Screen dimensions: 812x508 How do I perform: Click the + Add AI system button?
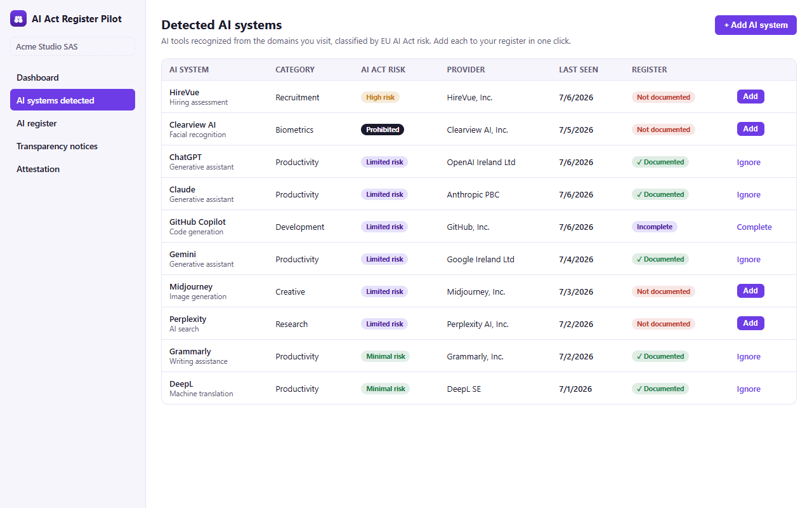click(756, 25)
